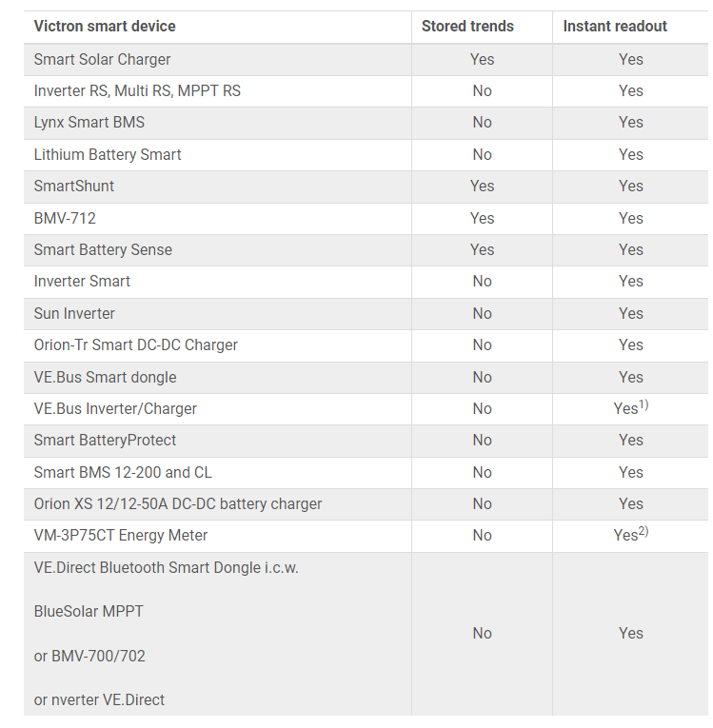Click Stored trends "Yes" for Smart Solar Charger
Image resolution: width=713 pixels, height=728 pixels.
click(x=483, y=59)
